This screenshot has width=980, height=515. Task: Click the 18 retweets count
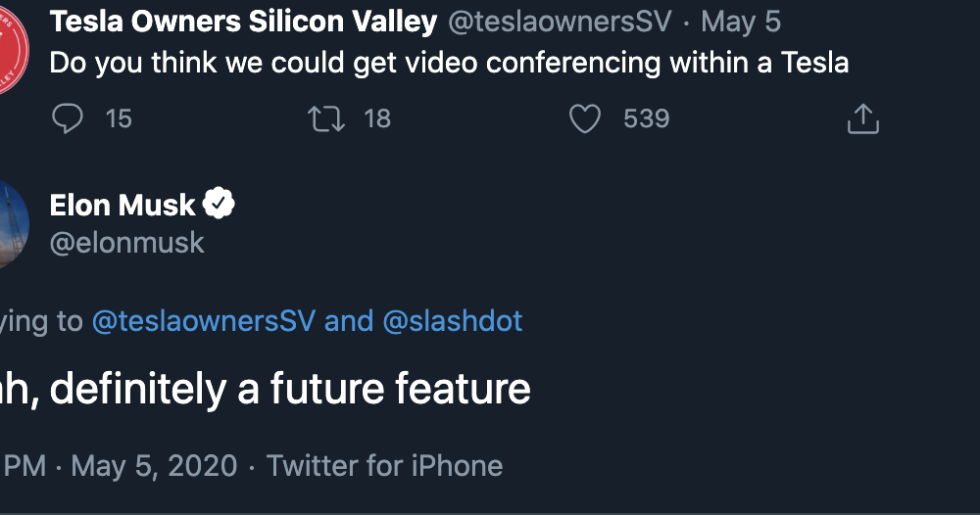click(377, 118)
